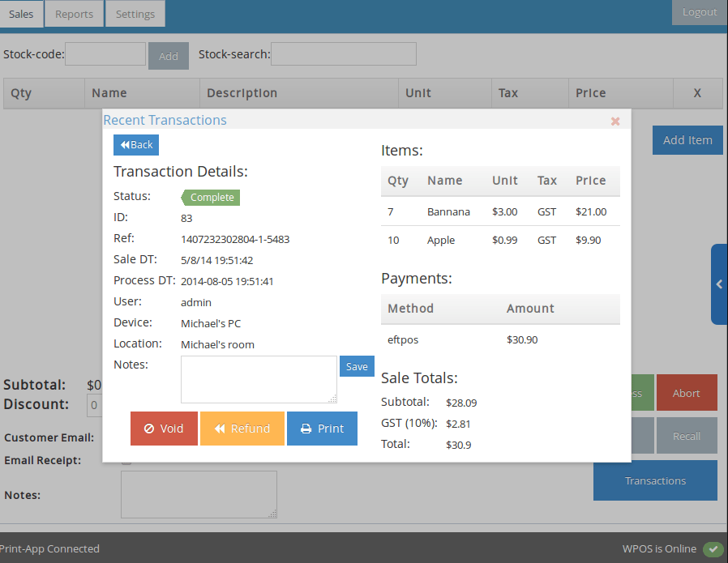Click the Price header in Items table

590,181
